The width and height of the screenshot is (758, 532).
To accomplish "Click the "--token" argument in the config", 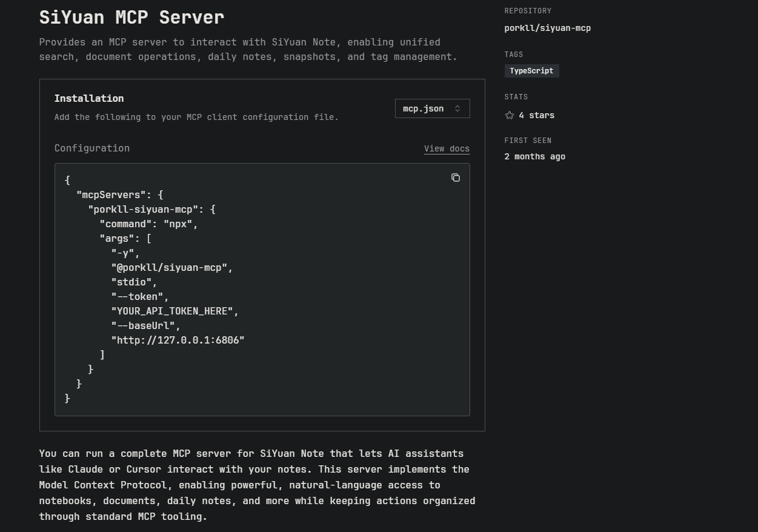I will click(x=139, y=296).
